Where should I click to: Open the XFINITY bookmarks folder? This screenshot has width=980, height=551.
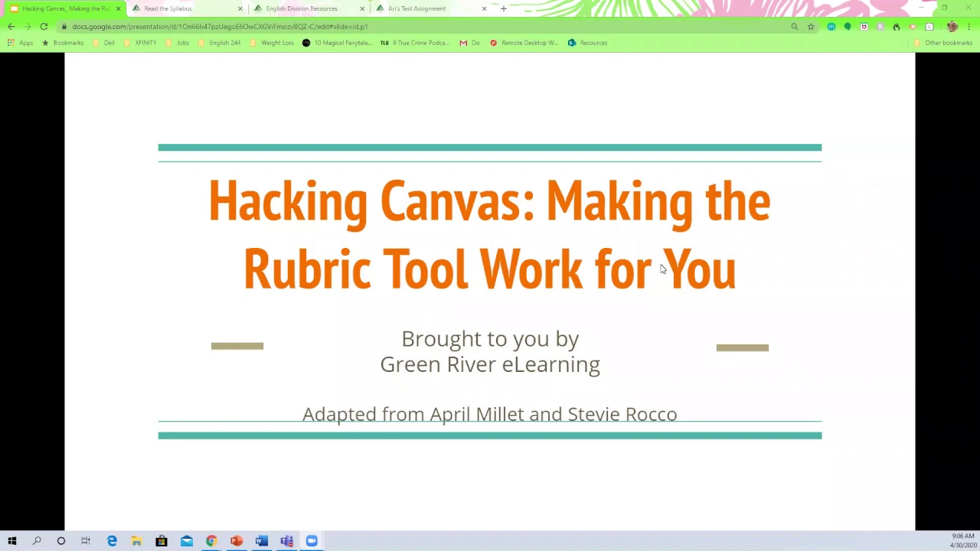[x=139, y=43]
